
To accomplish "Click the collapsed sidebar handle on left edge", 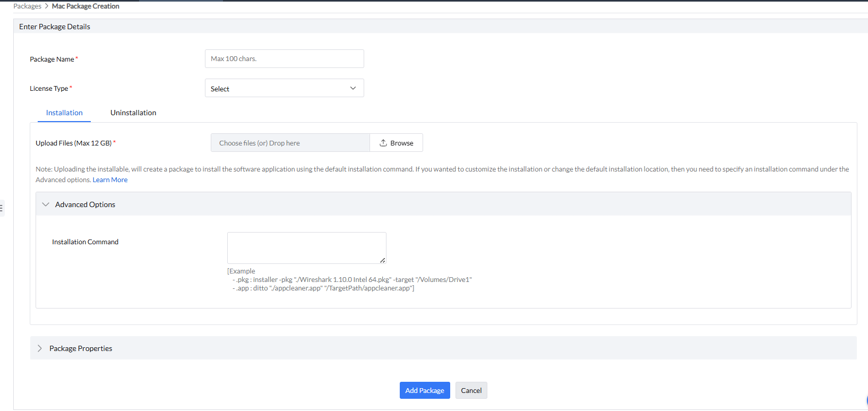I will tap(2, 208).
